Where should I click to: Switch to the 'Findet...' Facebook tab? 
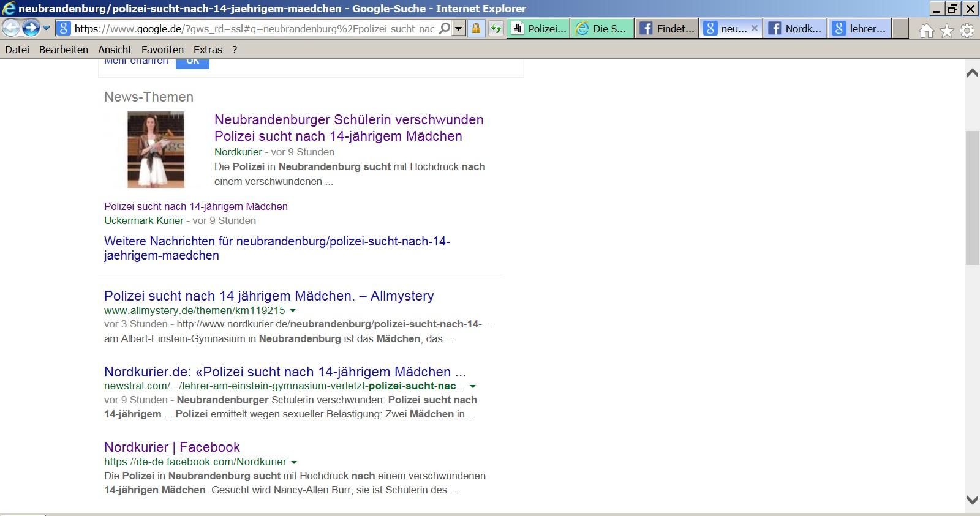pos(666,29)
